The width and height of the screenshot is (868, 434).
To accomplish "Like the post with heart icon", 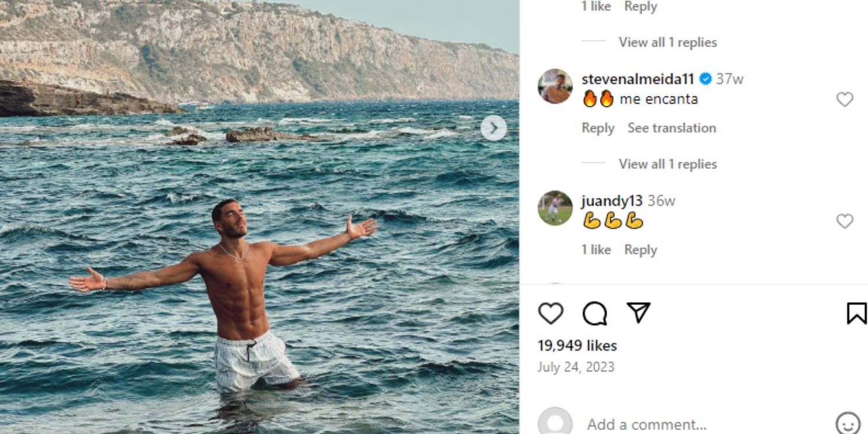I will 550,313.
